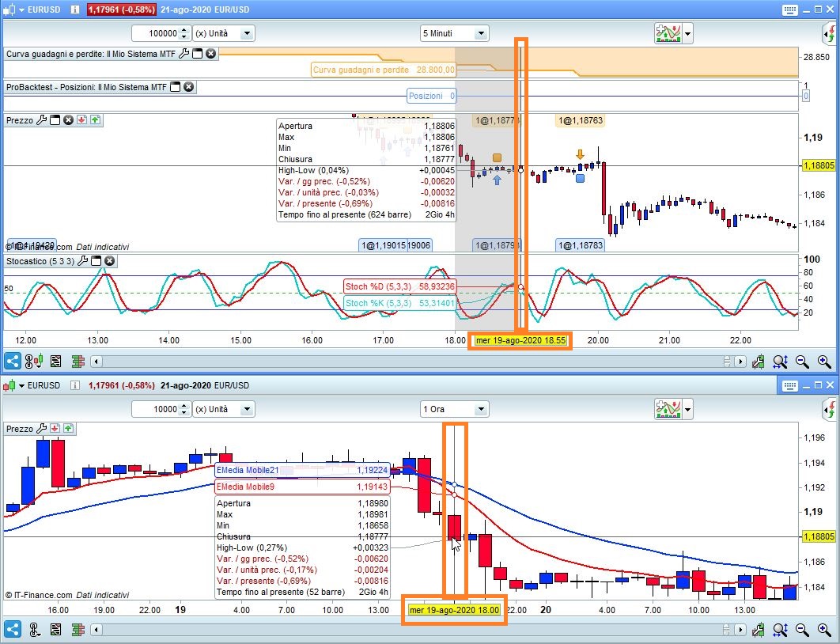Click EMedia Mobile9 label in bottom chart
The width and height of the screenshot is (840, 644).
point(301,487)
